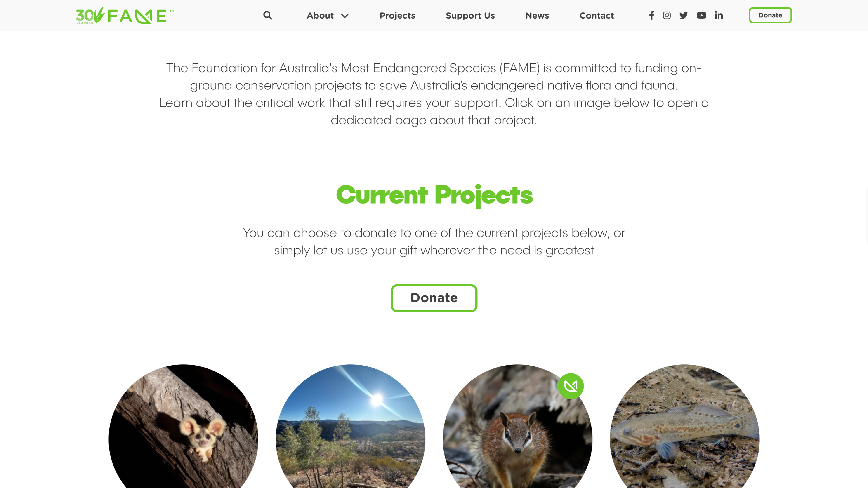This screenshot has width=868, height=488.
Task: Open the sunny landscape project image
Action: [350, 426]
